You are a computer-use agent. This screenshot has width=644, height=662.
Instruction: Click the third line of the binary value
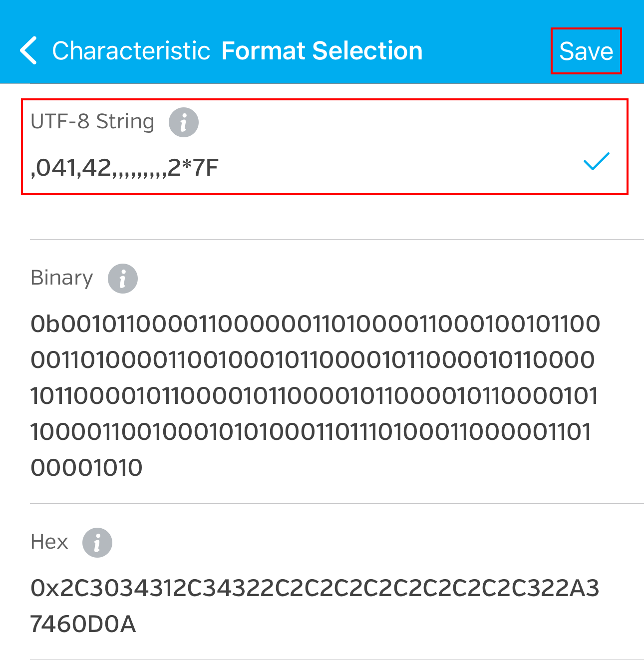coord(314,396)
